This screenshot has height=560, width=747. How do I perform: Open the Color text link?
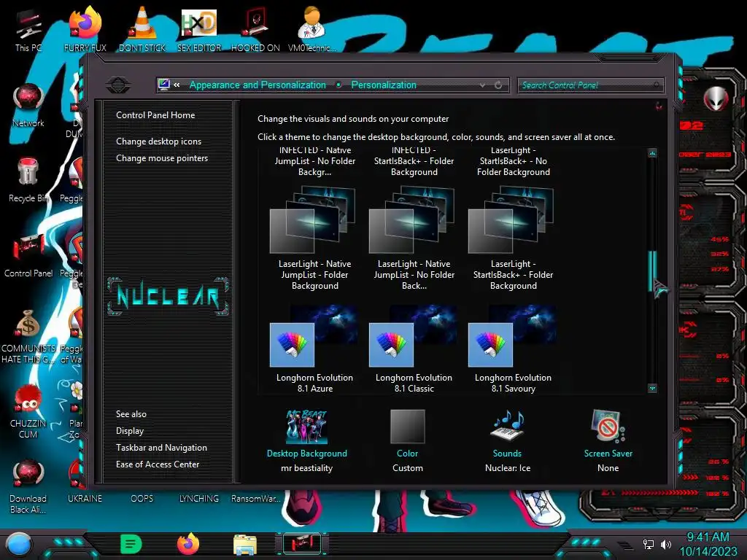407,454
